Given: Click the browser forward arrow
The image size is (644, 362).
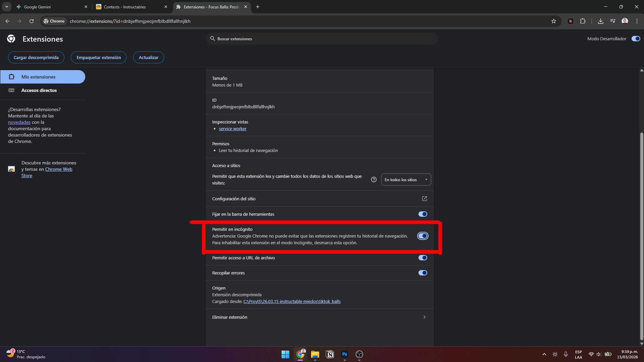Looking at the screenshot, I should [x=19, y=21].
